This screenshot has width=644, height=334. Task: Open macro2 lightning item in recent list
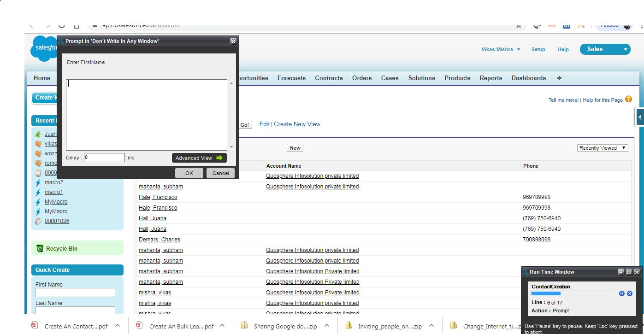click(x=53, y=182)
